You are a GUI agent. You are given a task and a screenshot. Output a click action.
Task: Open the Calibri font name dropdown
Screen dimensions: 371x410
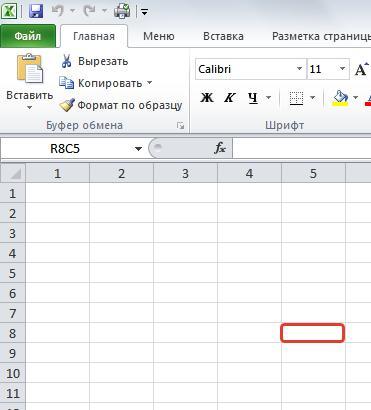click(x=299, y=69)
